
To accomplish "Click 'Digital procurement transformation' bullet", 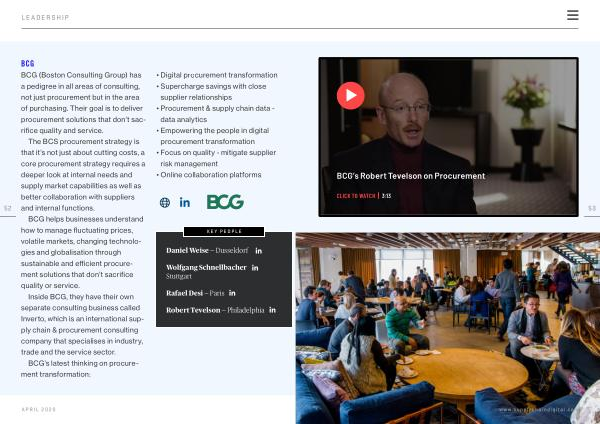I will (217, 75).
